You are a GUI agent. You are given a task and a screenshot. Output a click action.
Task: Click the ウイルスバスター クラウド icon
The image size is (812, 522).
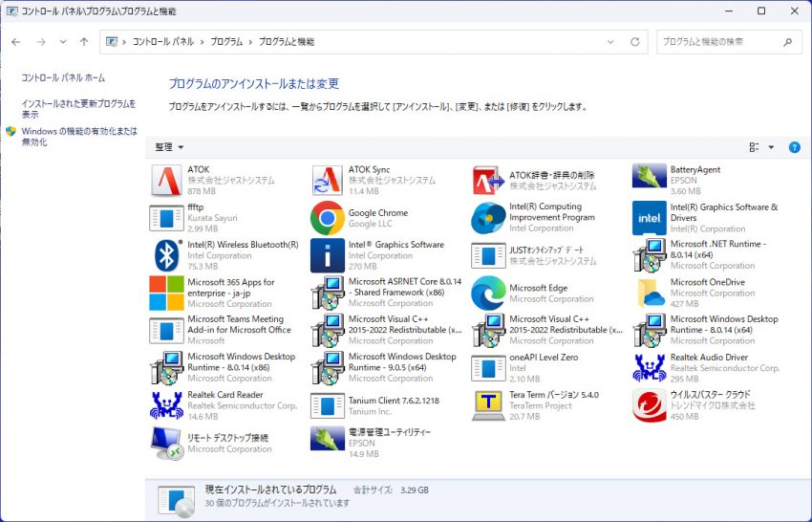pyautogui.click(x=650, y=405)
